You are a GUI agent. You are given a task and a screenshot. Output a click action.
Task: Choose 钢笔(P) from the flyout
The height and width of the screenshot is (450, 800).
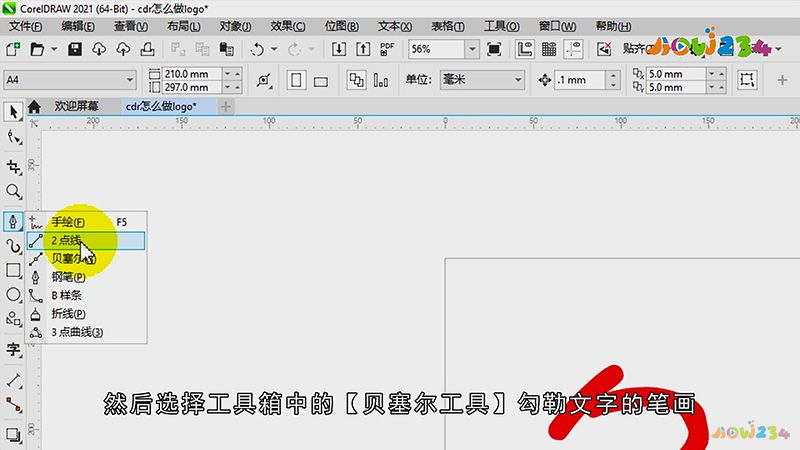[86, 277]
